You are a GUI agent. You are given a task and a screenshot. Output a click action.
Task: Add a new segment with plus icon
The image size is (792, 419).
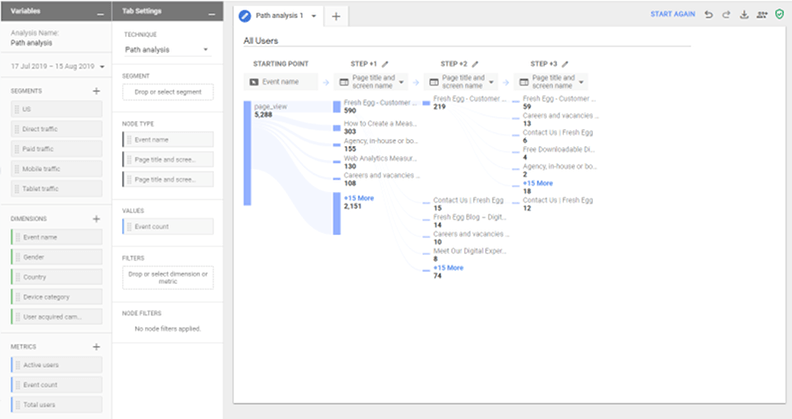tap(96, 91)
